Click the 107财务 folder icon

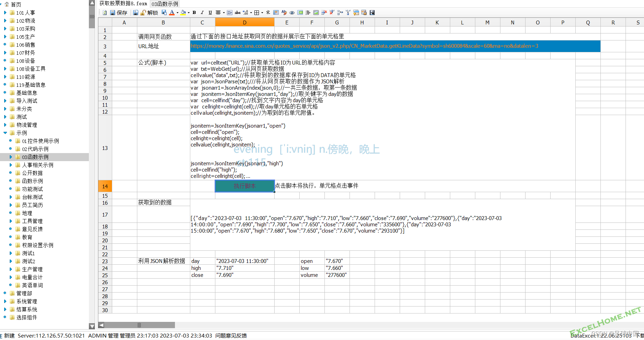(x=12, y=53)
